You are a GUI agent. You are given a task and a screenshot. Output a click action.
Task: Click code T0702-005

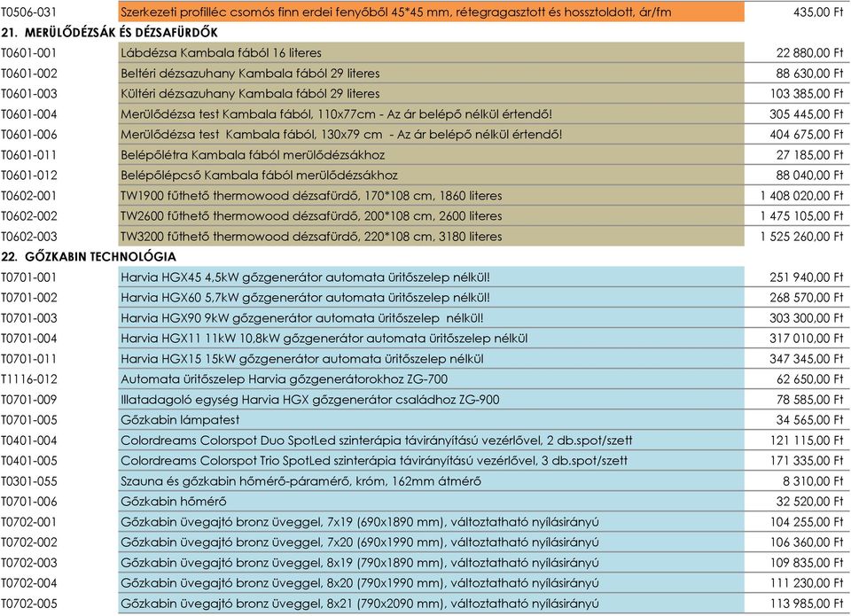coord(28,604)
